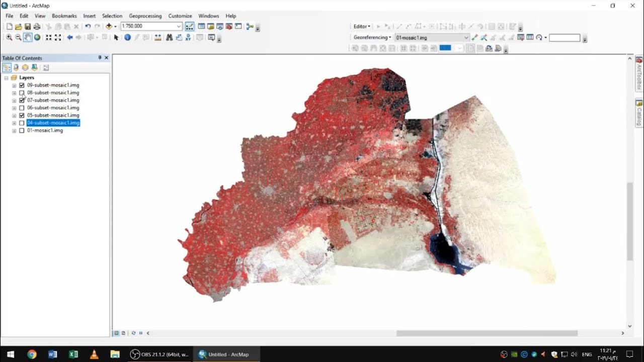Open the Selection menu
The width and height of the screenshot is (644, 362).
point(112,16)
